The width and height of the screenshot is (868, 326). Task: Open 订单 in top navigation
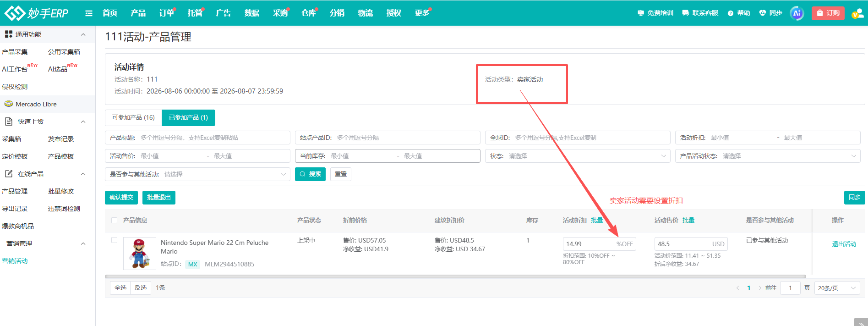167,13
